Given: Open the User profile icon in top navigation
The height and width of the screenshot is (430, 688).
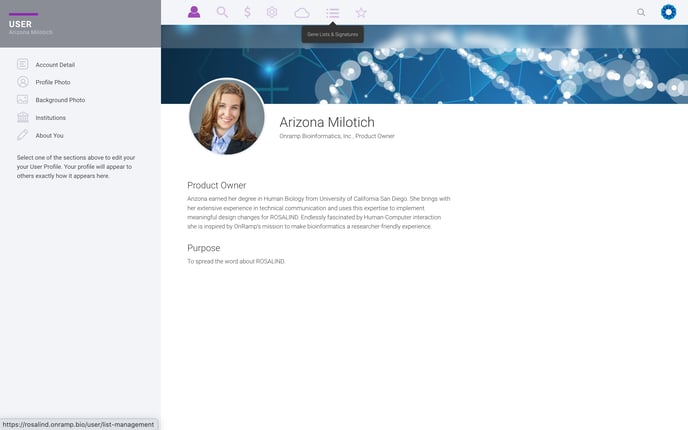Looking at the screenshot, I should (x=194, y=12).
